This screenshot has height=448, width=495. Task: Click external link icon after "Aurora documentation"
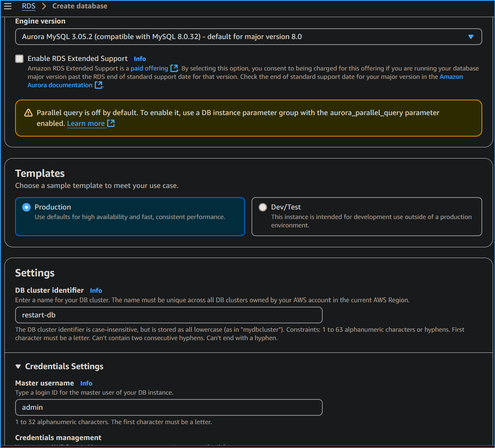[98, 85]
